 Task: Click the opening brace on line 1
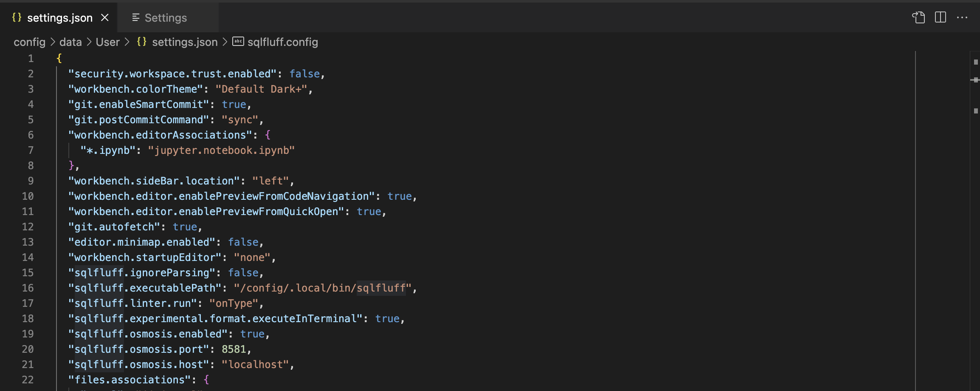[x=59, y=58]
